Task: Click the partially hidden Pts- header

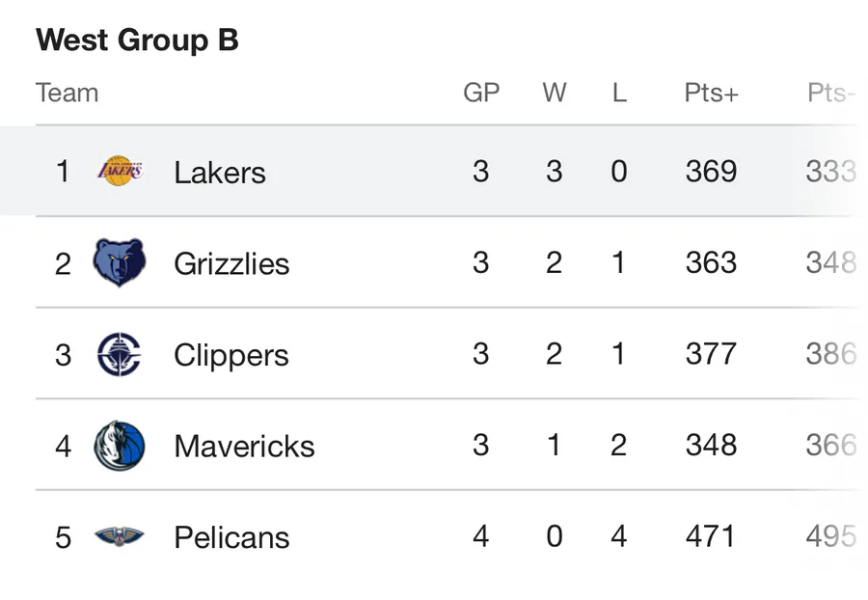Action: 830,93
